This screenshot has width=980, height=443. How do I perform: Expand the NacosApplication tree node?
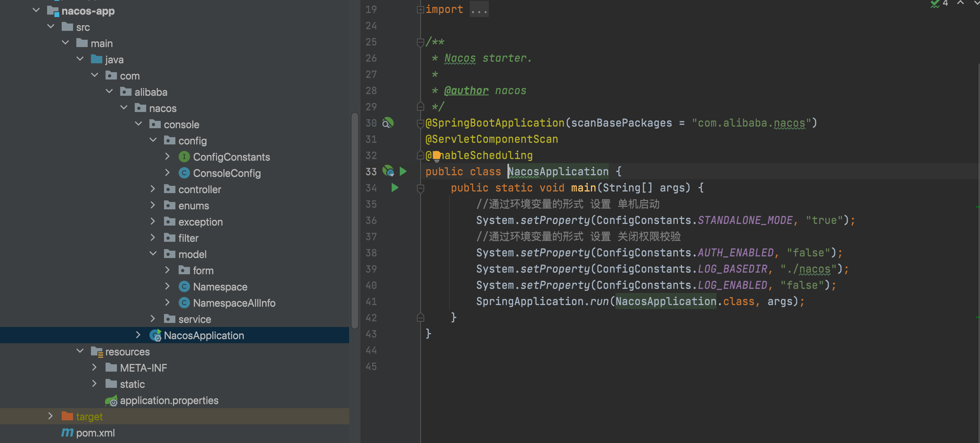click(x=138, y=335)
